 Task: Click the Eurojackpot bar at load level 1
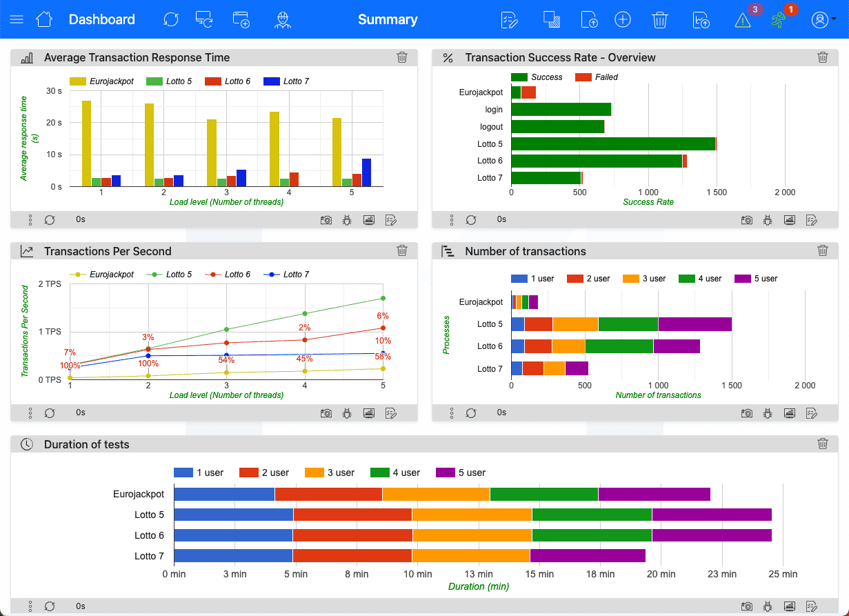coord(86,143)
